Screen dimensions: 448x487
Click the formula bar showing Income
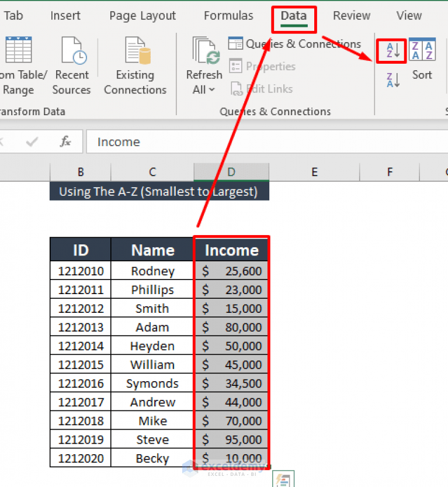click(x=267, y=142)
